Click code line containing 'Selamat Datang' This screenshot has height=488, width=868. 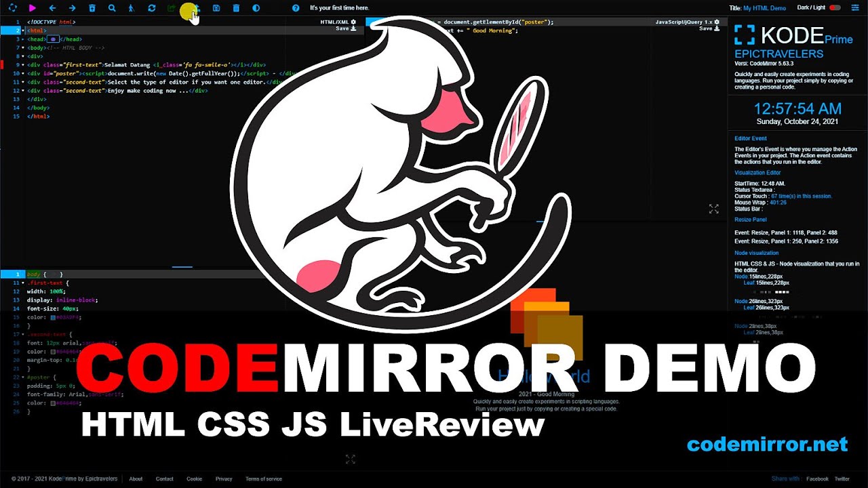coord(146,65)
